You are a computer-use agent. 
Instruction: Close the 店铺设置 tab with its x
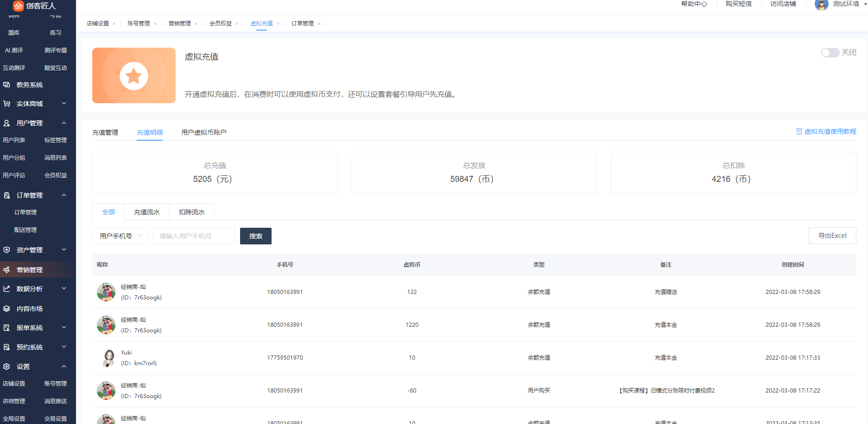tap(114, 24)
